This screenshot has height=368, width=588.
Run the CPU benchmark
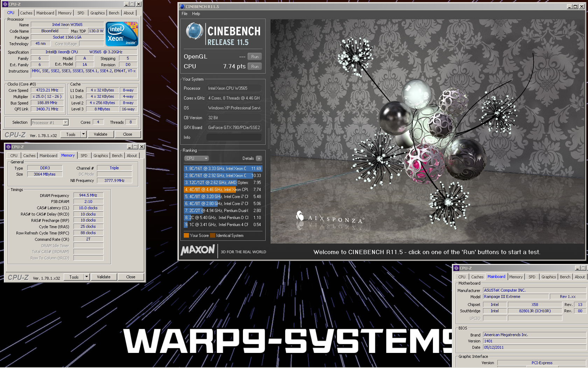click(x=255, y=67)
